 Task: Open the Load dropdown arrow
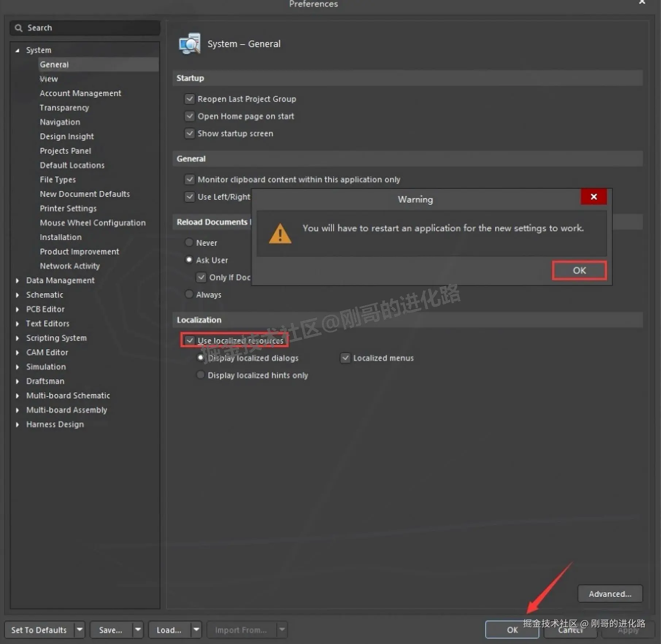click(196, 629)
